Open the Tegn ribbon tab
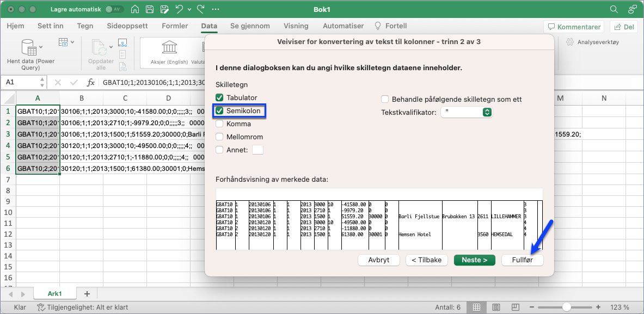 pyautogui.click(x=85, y=26)
